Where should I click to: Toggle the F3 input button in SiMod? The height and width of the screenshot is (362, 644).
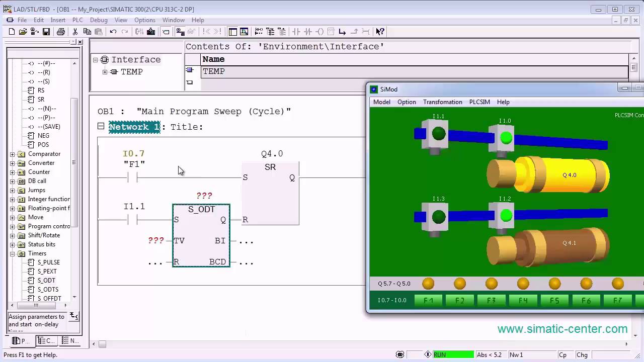(492, 301)
